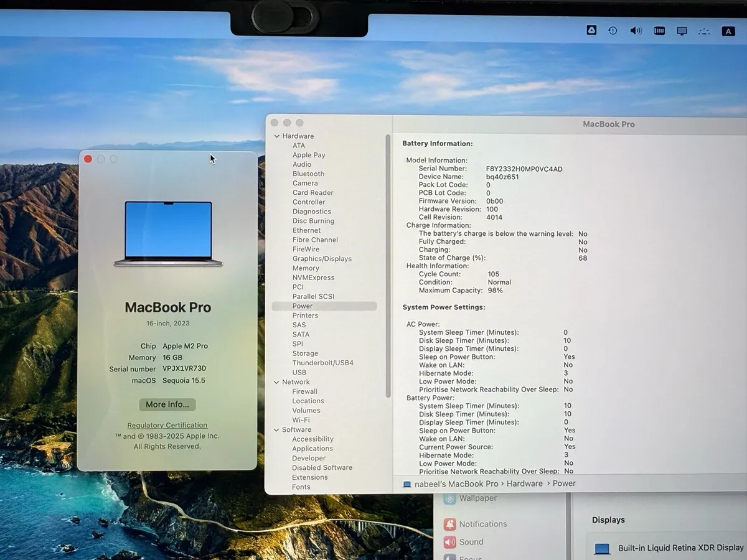The width and height of the screenshot is (747, 560).
Task: Open the Time Machine status icon
Action: pyautogui.click(x=613, y=30)
